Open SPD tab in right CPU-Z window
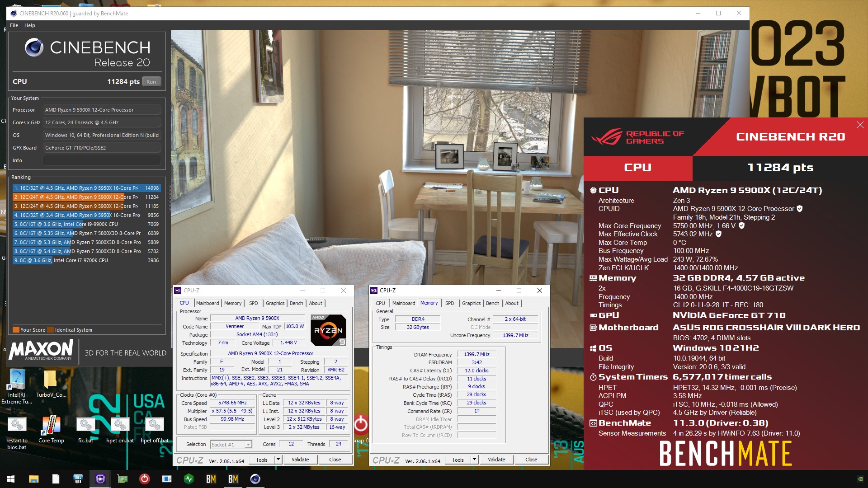Image resolution: width=868 pixels, height=488 pixels. click(450, 303)
